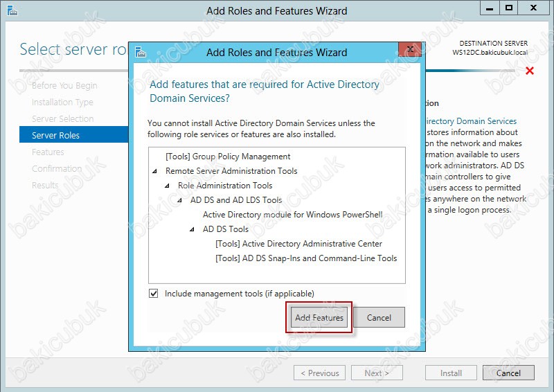Click the red X error icon under destination server
The width and height of the screenshot is (554, 392).
(530, 71)
